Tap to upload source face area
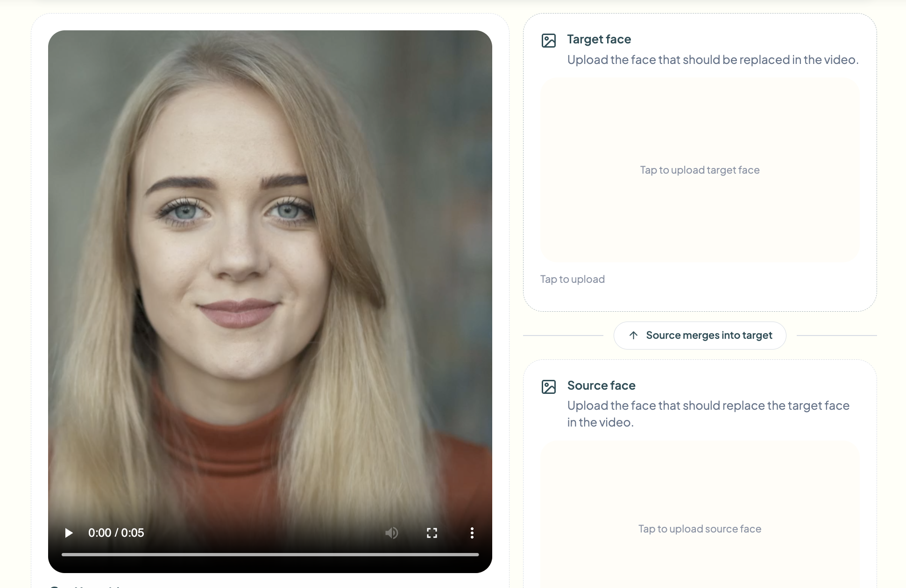This screenshot has height=588, width=906. (700, 515)
